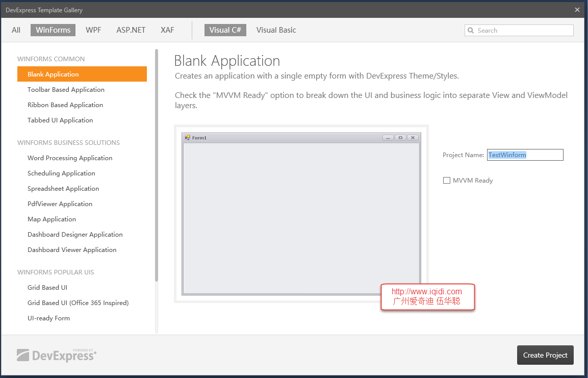The image size is (588, 378).
Task: Switch to the XAF tab
Action: click(x=167, y=30)
